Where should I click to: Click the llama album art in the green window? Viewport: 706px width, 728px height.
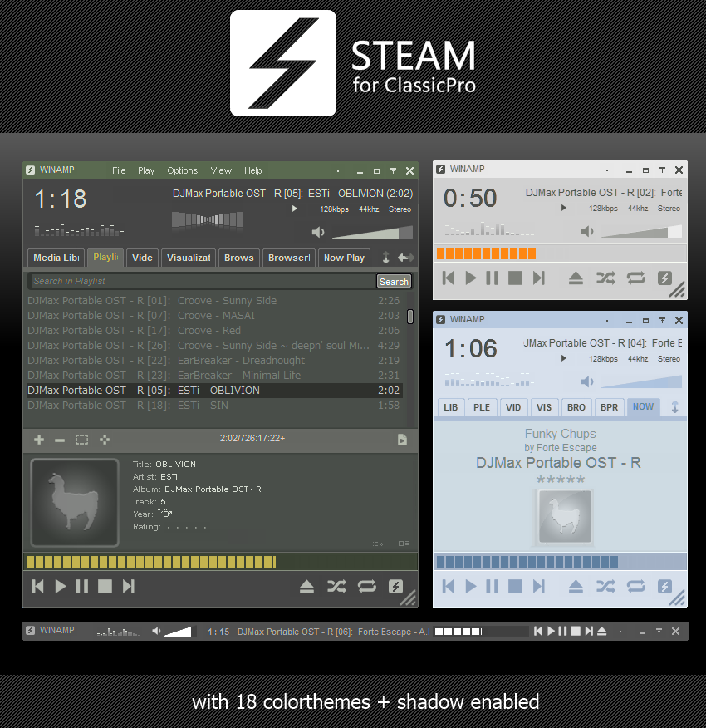point(75,502)
